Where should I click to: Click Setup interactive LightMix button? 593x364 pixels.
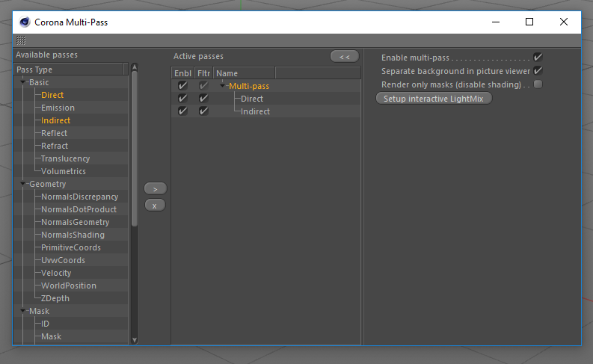click(x=434, y=99)
